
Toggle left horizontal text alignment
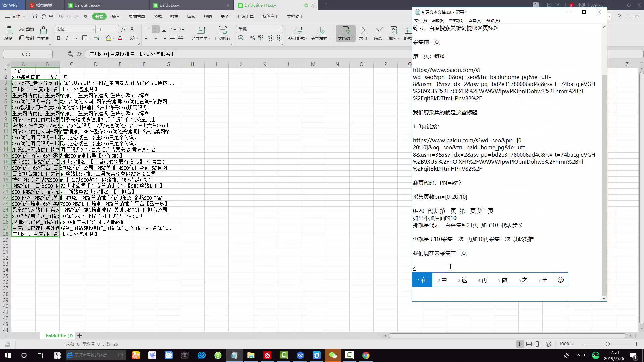pyautogui.click(x=147, y=38)
